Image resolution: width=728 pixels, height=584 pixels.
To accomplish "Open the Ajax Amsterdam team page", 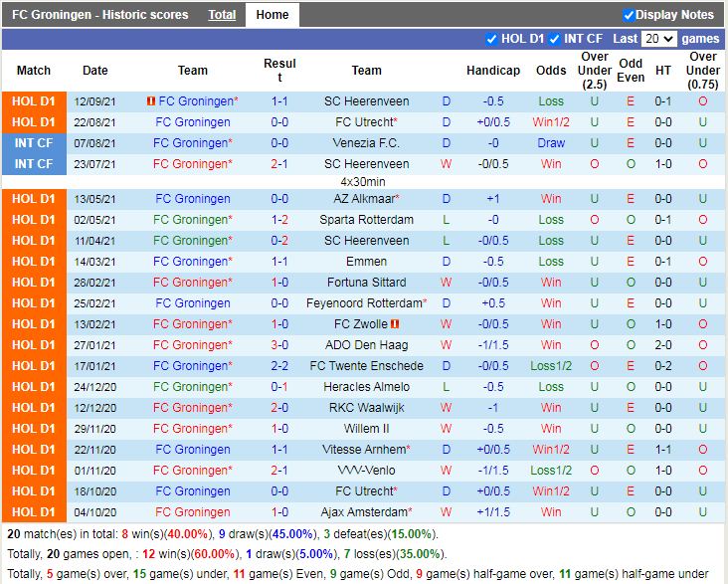I will (x=366, y=512).
